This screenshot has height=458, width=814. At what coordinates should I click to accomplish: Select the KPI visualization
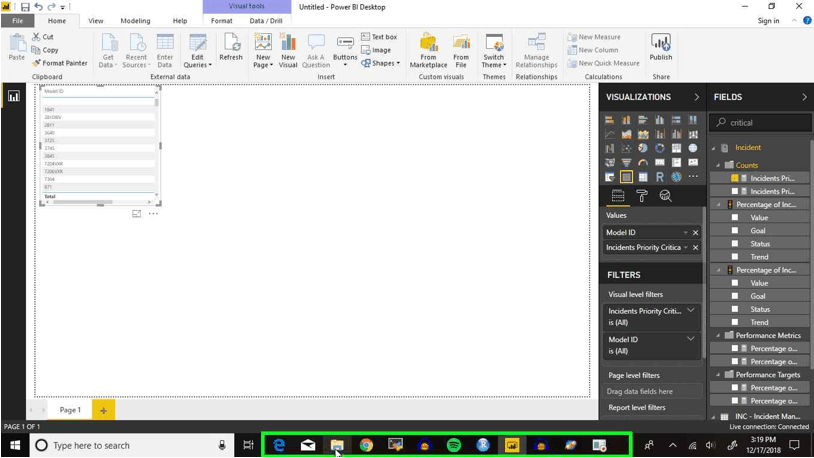[693, 163]
